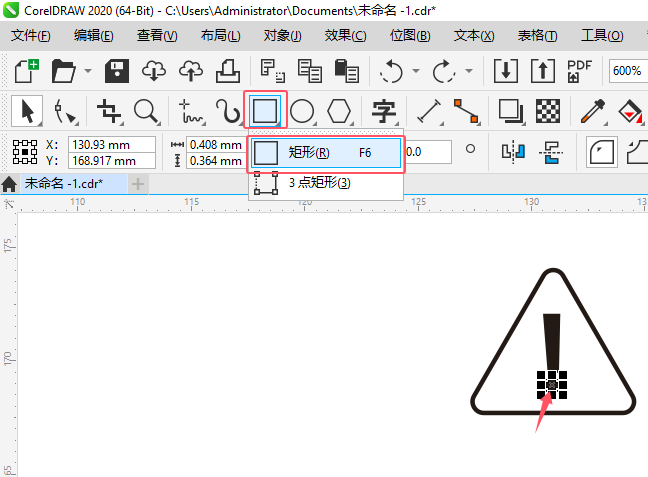Select the Connector tool
Image resolution: width=648 pixels, height=477 pixels.
466,111
